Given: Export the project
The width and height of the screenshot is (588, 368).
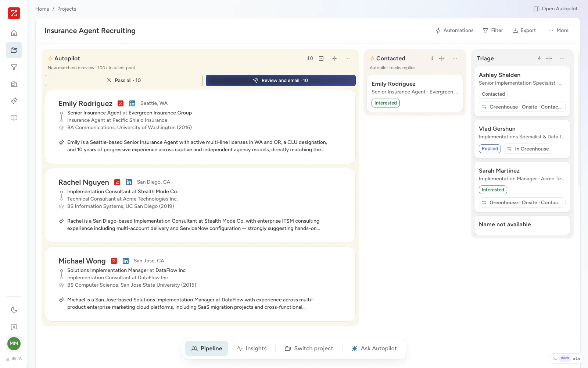Looking at the screenshot, I should (x=524, y=31).
